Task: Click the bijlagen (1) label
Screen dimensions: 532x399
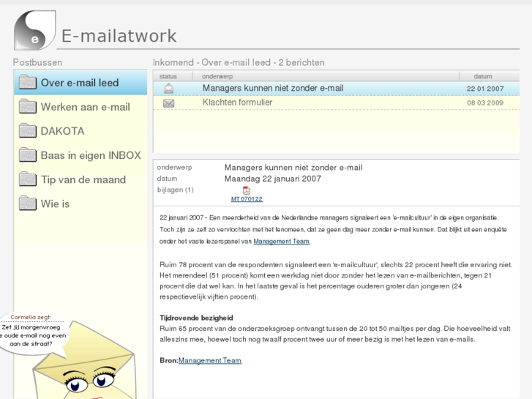Action: coord(175,190)
